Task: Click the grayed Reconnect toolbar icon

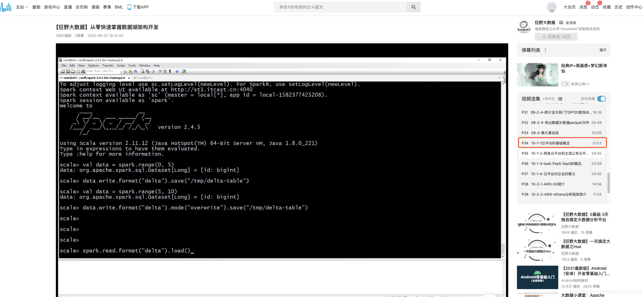Action: click(x=78, y=71)
